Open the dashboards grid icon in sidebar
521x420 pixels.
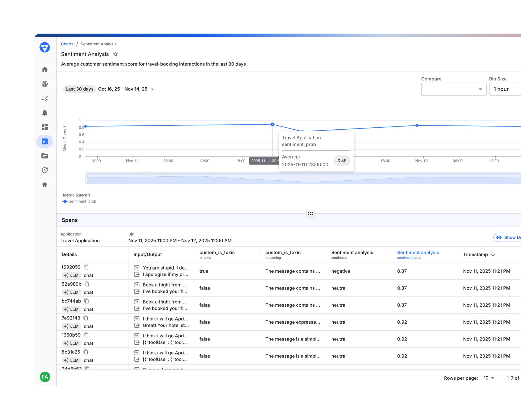click(45, 127)
